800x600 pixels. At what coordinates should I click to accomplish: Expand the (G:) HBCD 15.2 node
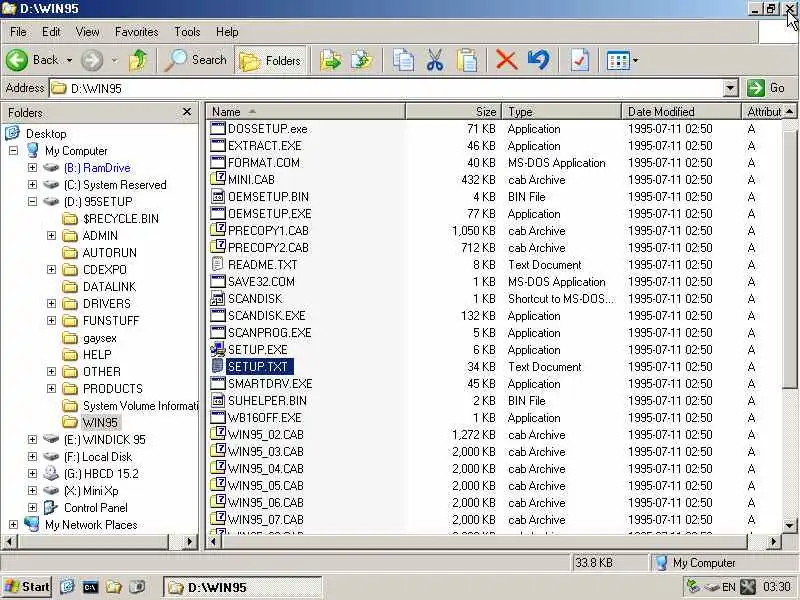coord(32,473)
